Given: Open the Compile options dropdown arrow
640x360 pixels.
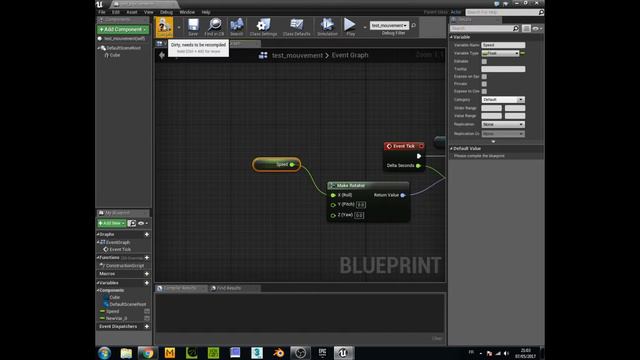Looking at the screenshot, I should pos(179,27).
